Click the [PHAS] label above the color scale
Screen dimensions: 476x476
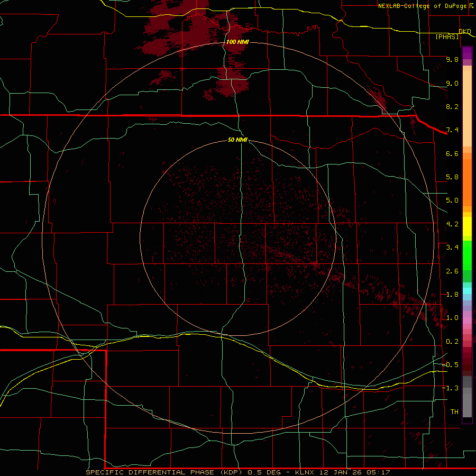[447, 36]
